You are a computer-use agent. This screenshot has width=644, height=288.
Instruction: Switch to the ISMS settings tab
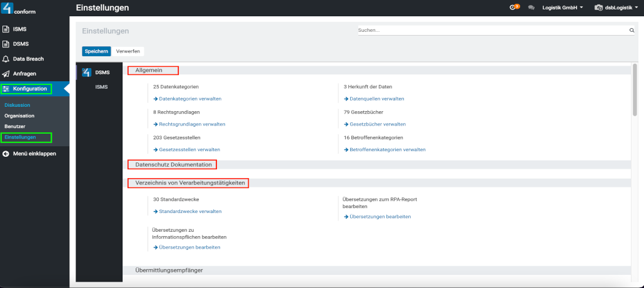(x=101, y=87)
